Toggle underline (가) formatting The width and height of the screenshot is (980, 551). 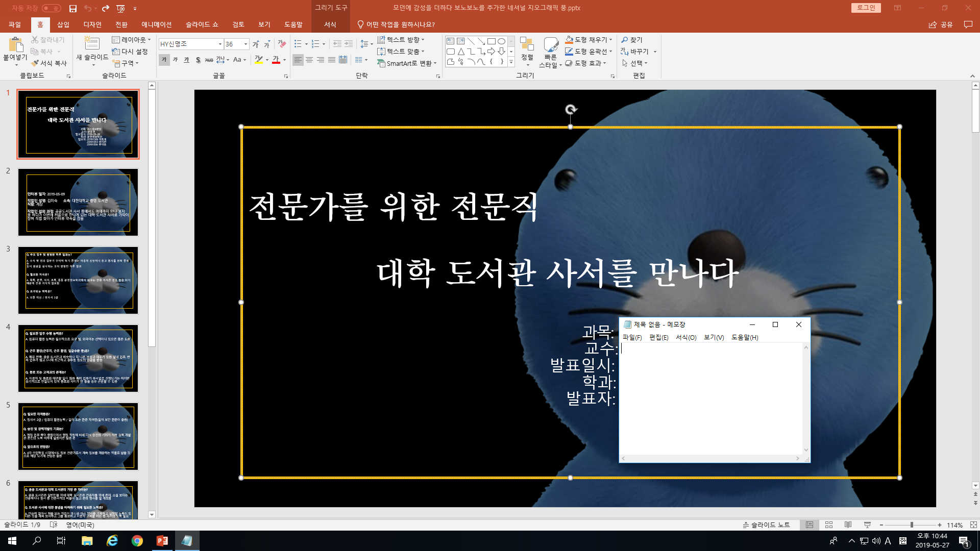186,60
